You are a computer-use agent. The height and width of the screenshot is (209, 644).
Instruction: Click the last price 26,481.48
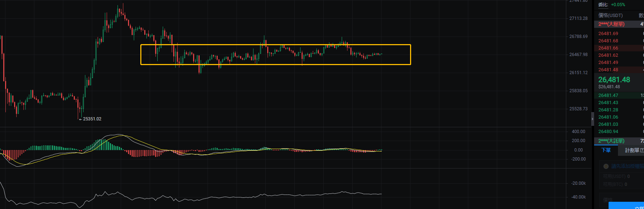click(x=614, y=80)
